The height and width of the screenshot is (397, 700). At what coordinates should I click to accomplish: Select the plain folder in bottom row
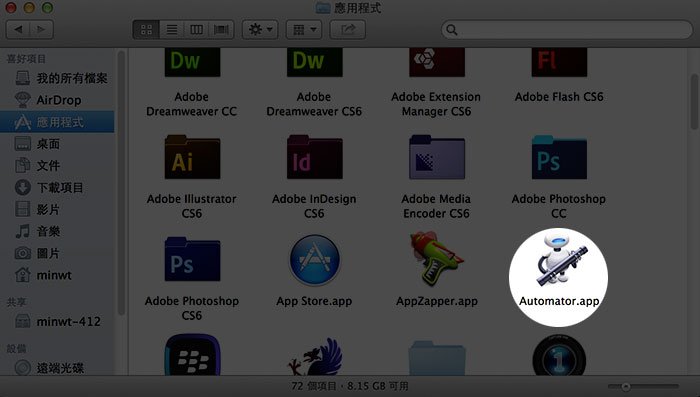pos(437,357)
